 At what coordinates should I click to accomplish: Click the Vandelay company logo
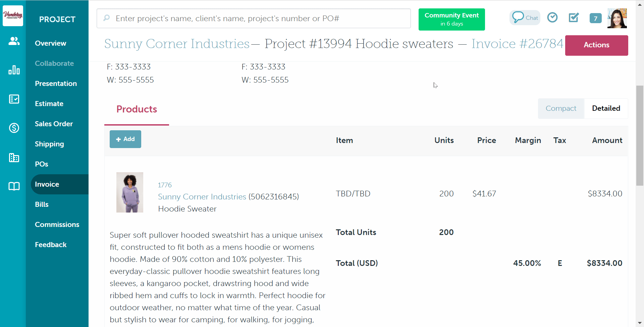13,15
